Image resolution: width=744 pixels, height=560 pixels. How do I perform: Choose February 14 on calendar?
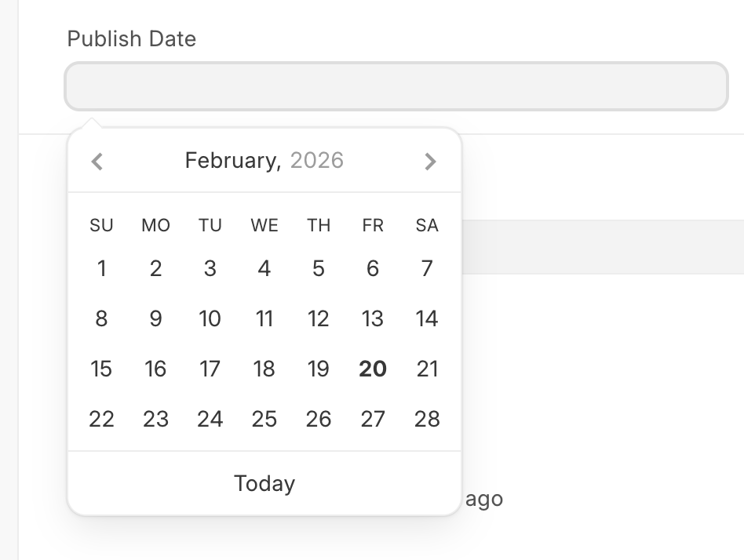[x=427, y=319]
